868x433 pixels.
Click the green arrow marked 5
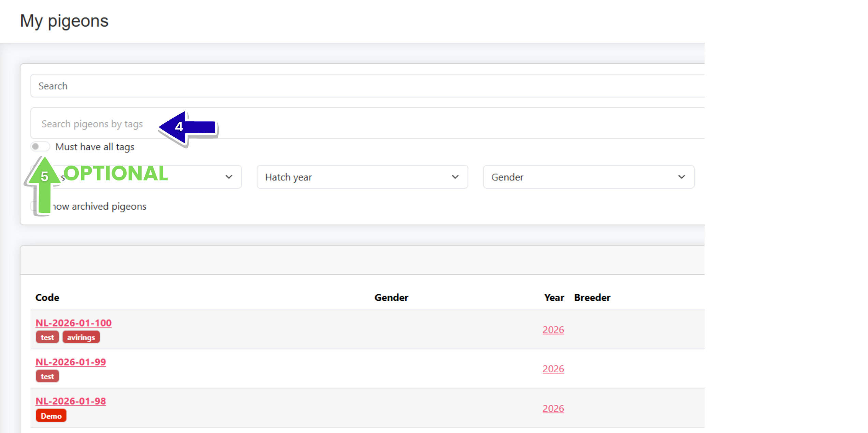click(44, 184)
